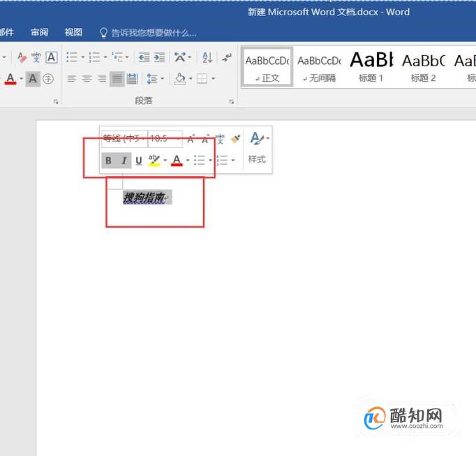
Task: Decrease paragraph indent
Action: tap(144, 57)
